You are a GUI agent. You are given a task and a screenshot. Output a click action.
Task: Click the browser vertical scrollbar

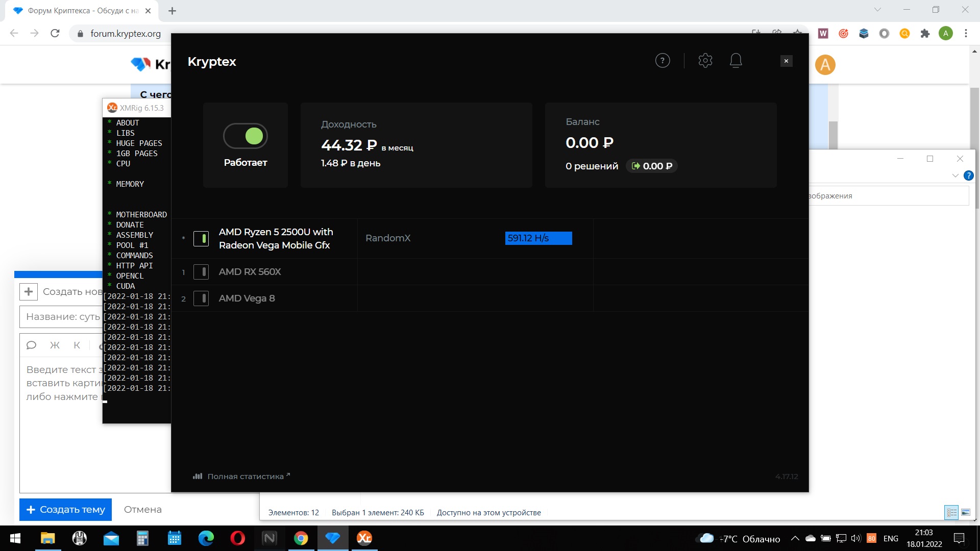pyautogui.click(x=974, y=148)
